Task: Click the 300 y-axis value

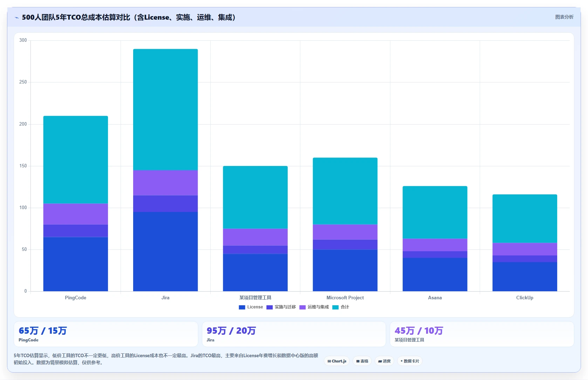Action: point(23,40)
